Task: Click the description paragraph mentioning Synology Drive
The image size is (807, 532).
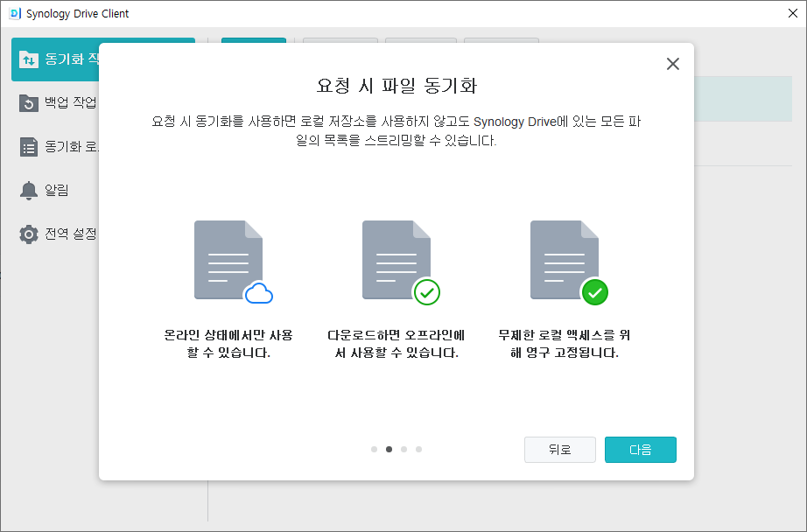Action: pos(396,130)
